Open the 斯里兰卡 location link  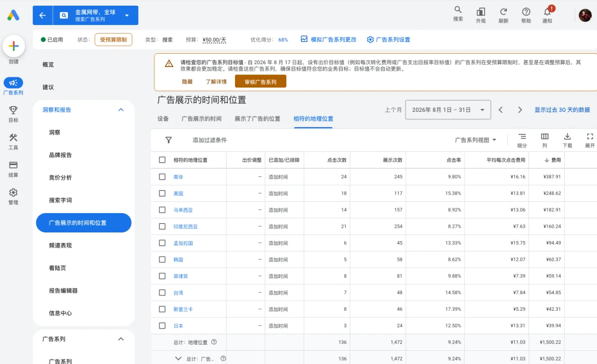click(x=183, y=309)
